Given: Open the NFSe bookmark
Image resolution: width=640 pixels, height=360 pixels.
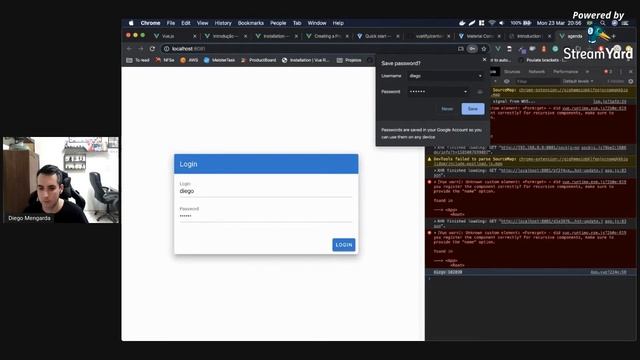Looking at the screenshot, I should coord(165,60).
